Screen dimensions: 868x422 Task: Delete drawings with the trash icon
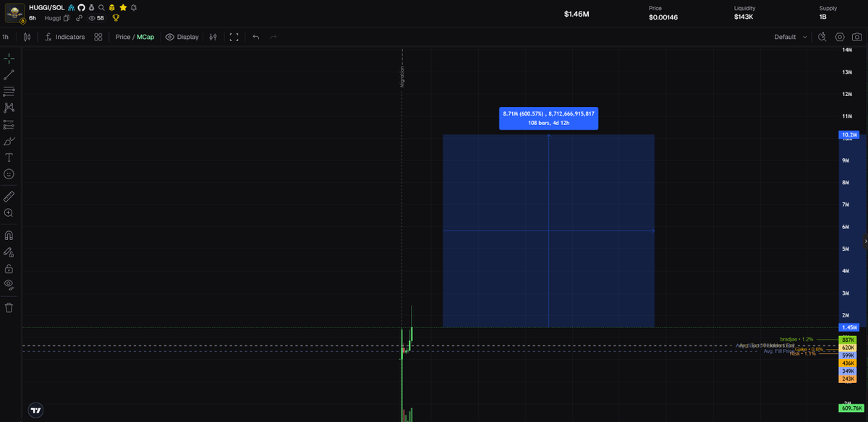click(x=9, y=308)
